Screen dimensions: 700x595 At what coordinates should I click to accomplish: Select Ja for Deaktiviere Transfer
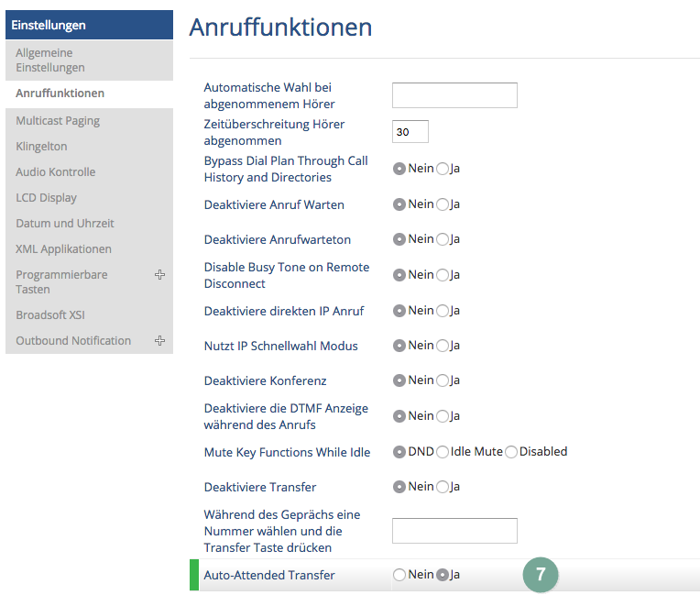click(x=442, y=487)
